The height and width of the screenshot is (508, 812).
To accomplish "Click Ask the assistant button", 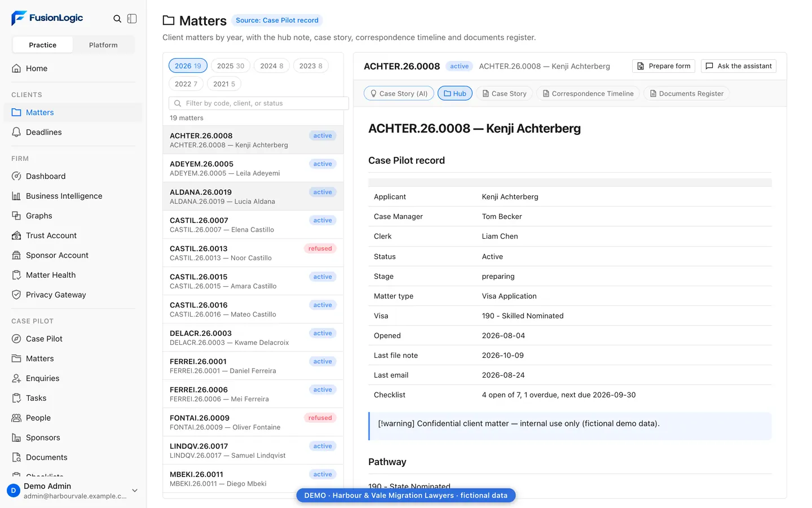I will pyautogui.click(x=739, y=66).
